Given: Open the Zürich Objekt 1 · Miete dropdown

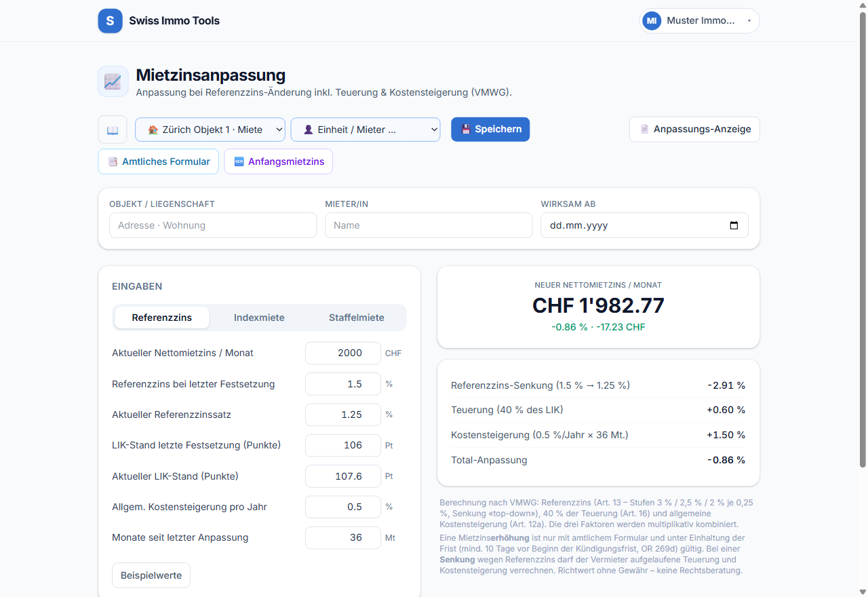Looking at the screenshot, I should pyautogui.click(x=210, y=130).
